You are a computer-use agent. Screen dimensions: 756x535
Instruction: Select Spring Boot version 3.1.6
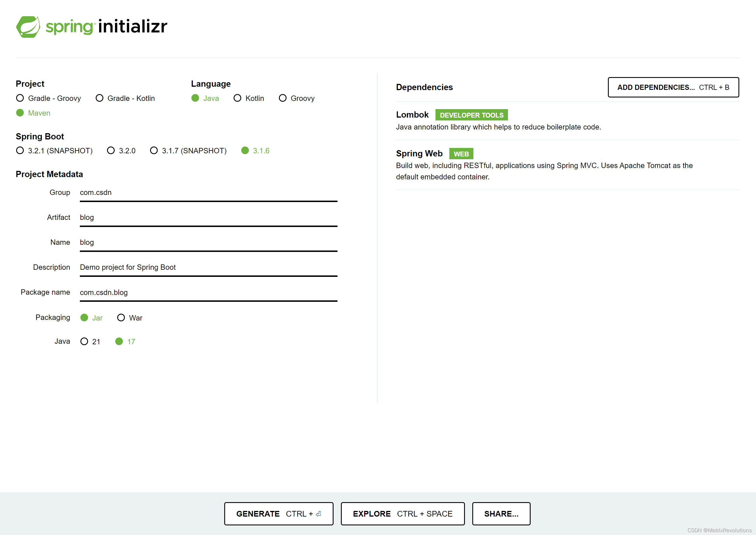click(255, 150)
